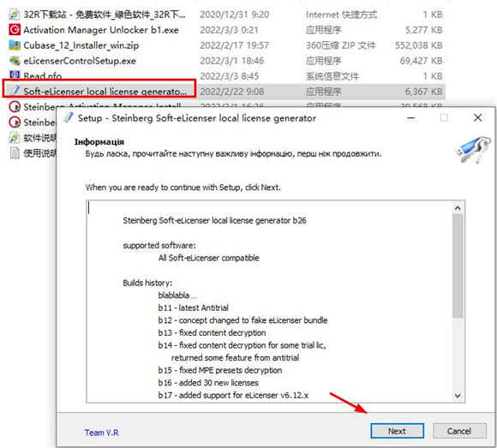Viewport: 497px width, 448px height.
Task: Click inside the information text box
Action: tap(269, 302)
